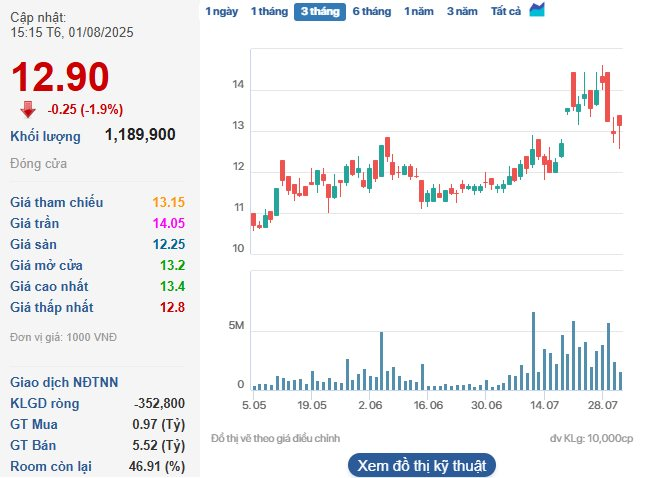
Task: Click the large 12.90 current price
Action: tap(60, 77)
